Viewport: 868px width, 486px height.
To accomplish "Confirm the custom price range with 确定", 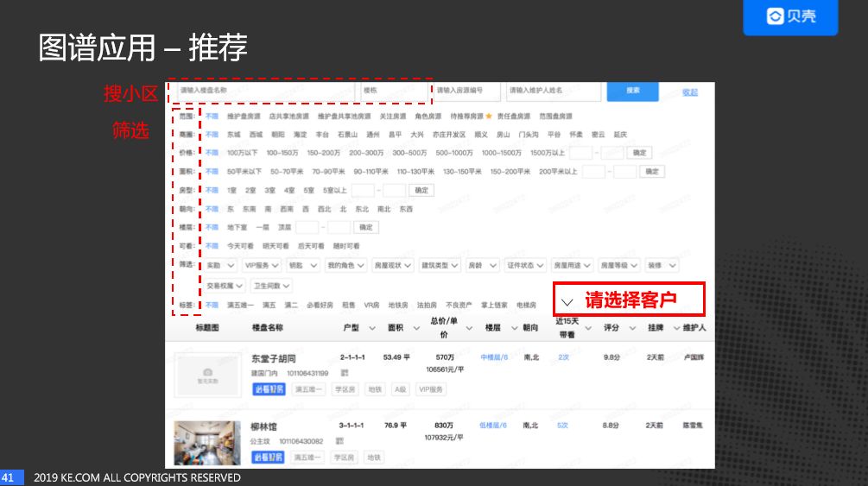I will point(639,153).
